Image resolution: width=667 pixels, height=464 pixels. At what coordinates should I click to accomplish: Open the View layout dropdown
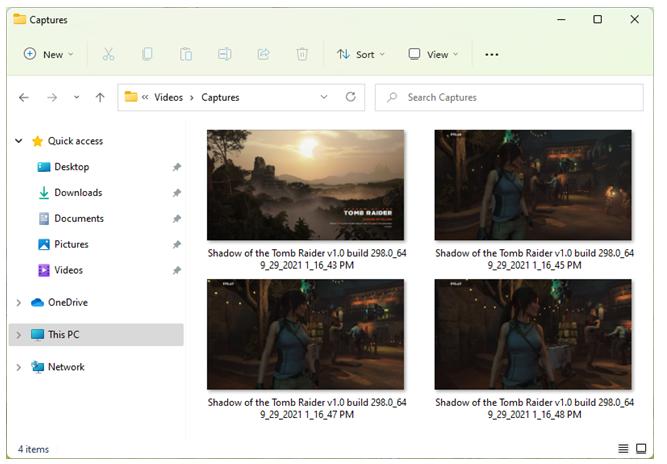pos(433,54)
